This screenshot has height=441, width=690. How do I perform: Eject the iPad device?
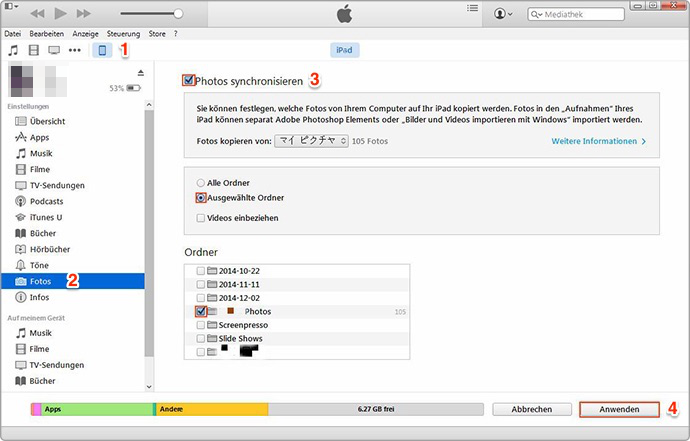[x=140, y=73]
